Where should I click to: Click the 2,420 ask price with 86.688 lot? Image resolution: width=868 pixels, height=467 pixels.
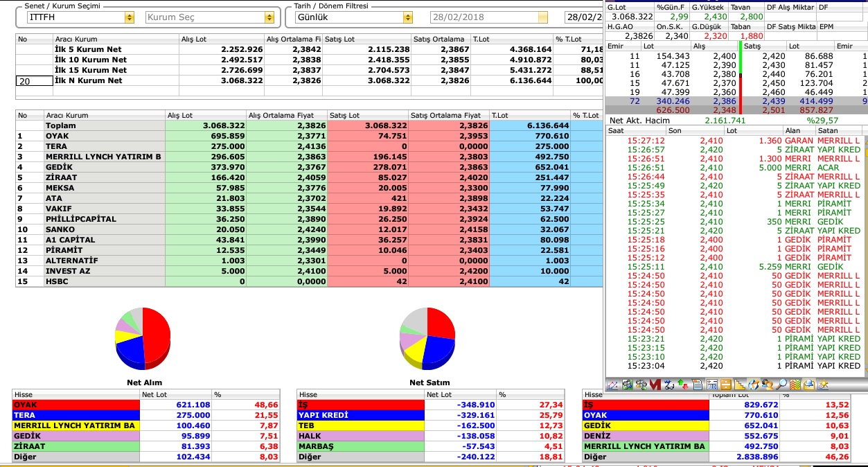coord(773,55)
